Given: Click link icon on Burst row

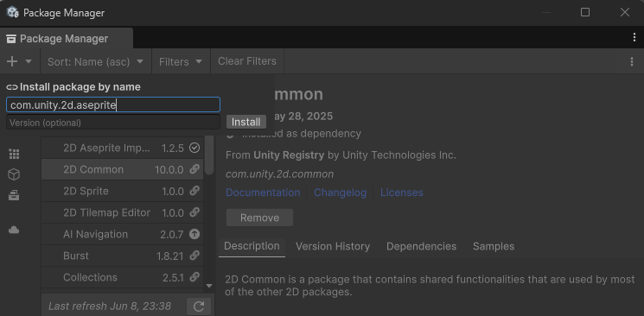Looking at the screenshot, I should [x=194, y=256].
